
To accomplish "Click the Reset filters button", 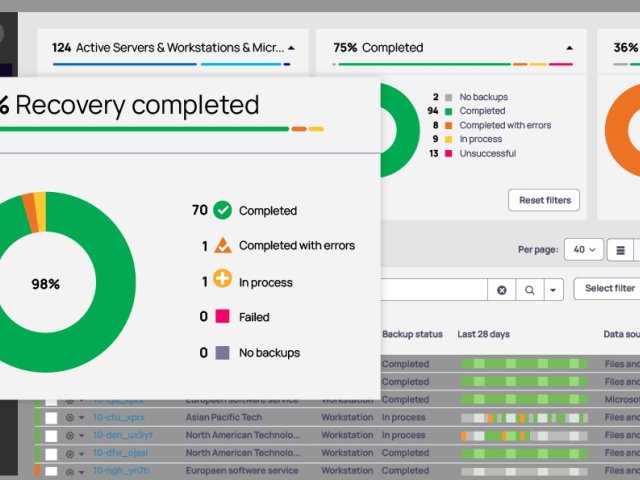I will 544,200.
